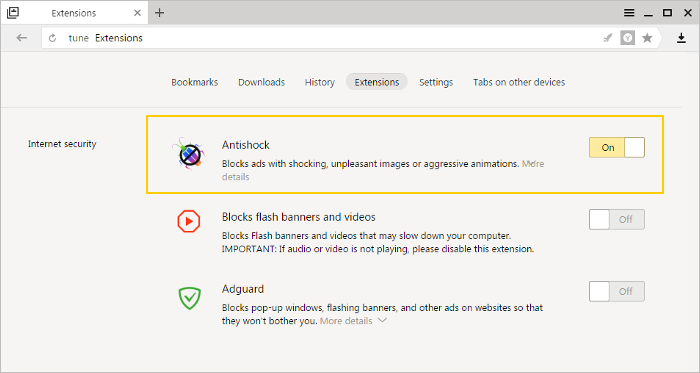Switch on the Adguard toggle
This screenshot has width=700, height=373.
coord(617,291)
